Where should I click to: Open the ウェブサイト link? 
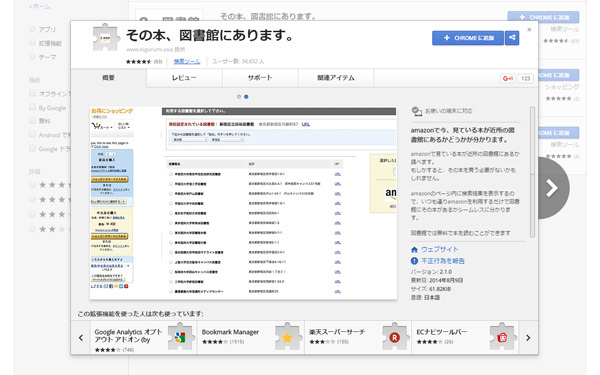[440, 249]
